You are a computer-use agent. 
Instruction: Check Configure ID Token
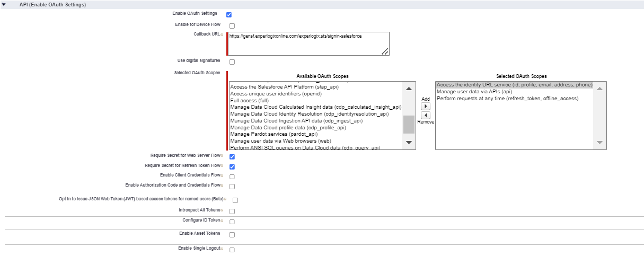[x=232, y=222]
